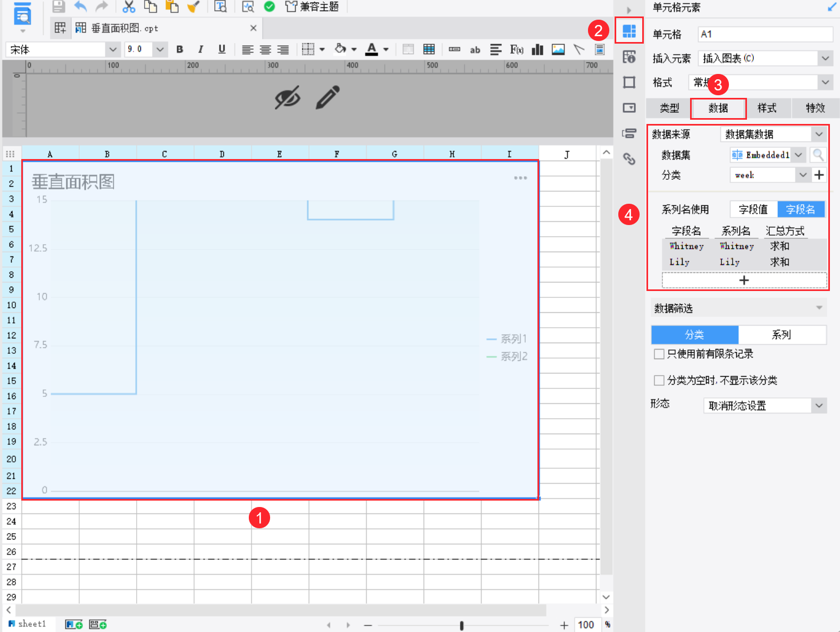
Task: Check 只使用前有限条记录
Action: coord(659,354)
